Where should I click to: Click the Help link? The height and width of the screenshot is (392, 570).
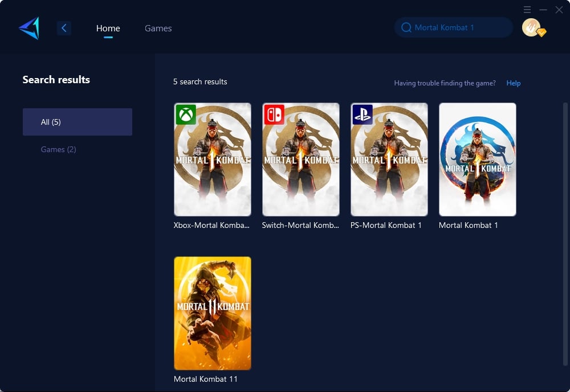tap(514, 83)
